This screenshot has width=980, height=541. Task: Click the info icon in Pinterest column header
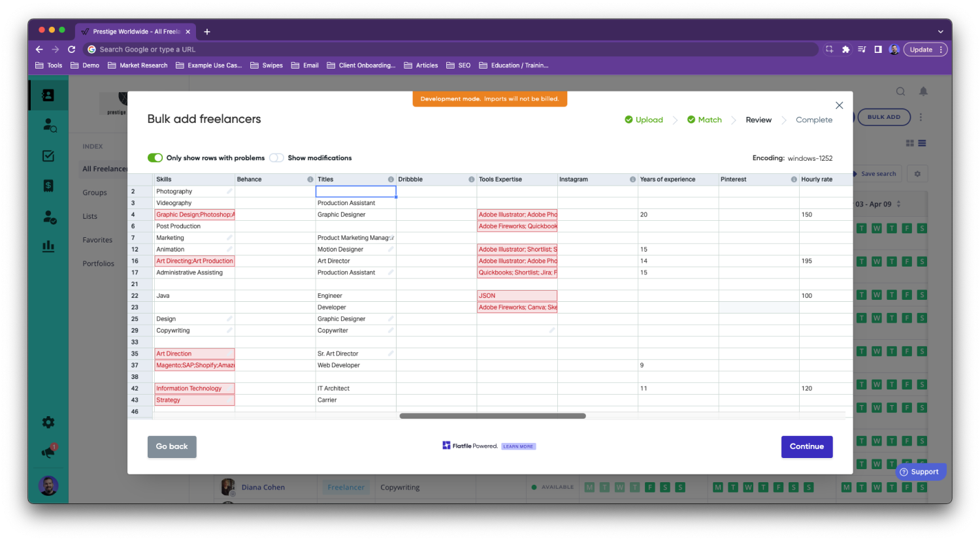point(794,180)
